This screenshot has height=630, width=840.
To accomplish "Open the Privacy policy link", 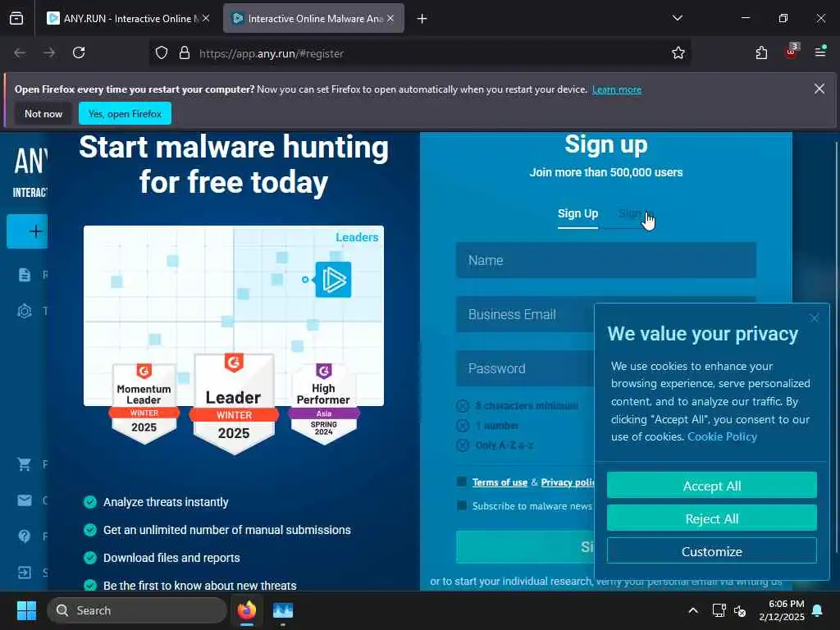I will tap(568, 482).
